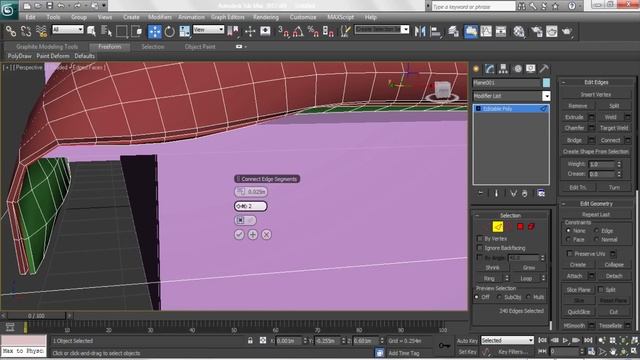
Task: Open Select by Name dialog
Action: [x=106, y=31]
